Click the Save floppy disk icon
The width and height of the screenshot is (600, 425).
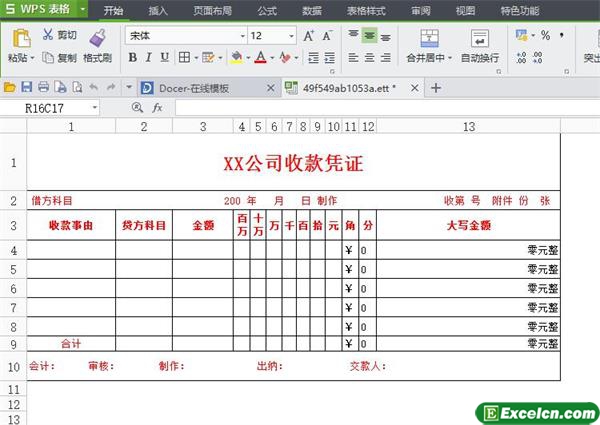pyautogui.click(x=26, y=88)
